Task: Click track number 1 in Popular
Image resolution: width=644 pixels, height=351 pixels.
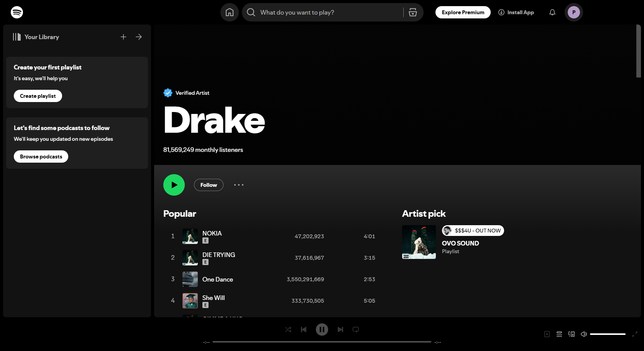Action: point(173,236)
